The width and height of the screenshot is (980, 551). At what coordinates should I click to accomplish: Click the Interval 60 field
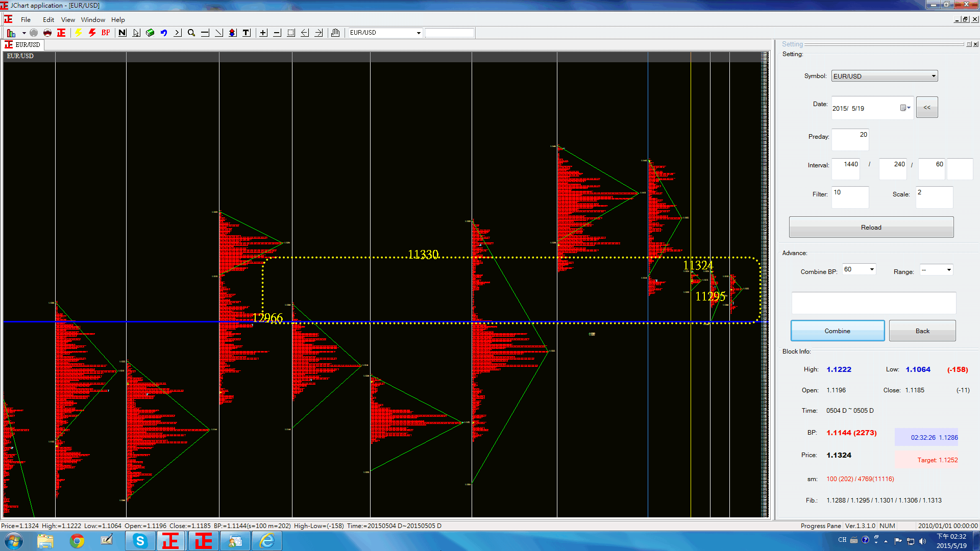[x=932, y=169]
